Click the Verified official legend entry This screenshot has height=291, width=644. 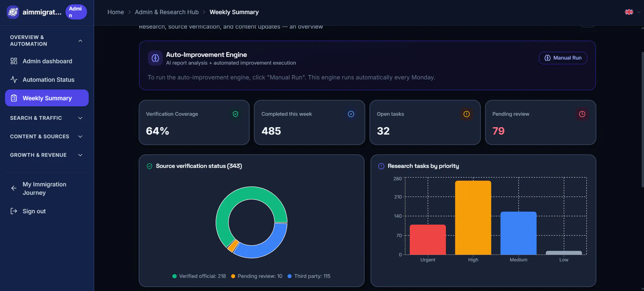[x=199, y=276]
